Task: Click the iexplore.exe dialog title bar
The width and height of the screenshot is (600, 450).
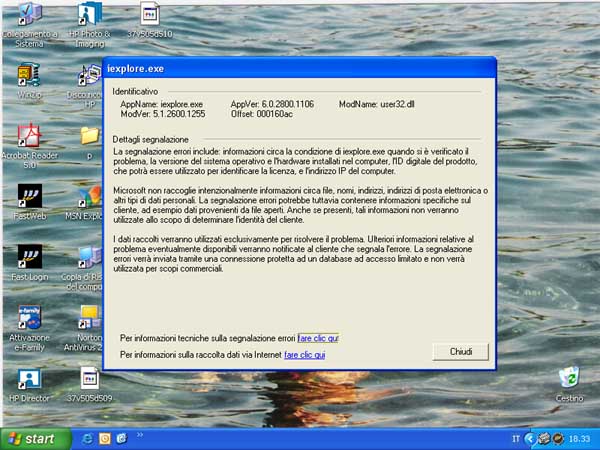Action: coord(300,68)
